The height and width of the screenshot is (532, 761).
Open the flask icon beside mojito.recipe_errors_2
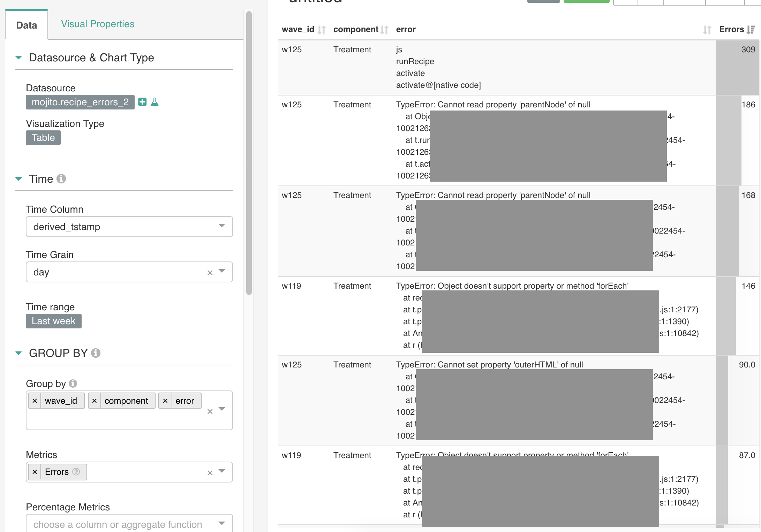point(155,102)
